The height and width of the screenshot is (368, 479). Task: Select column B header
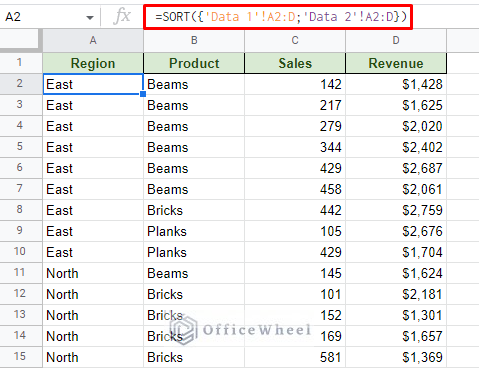(x=194, y=40)
